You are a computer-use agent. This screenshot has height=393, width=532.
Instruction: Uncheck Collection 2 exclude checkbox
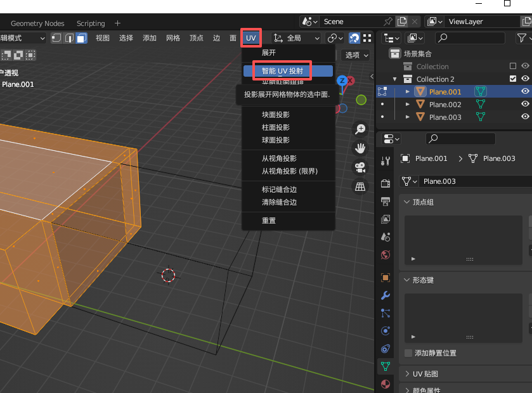coord(513,79)
